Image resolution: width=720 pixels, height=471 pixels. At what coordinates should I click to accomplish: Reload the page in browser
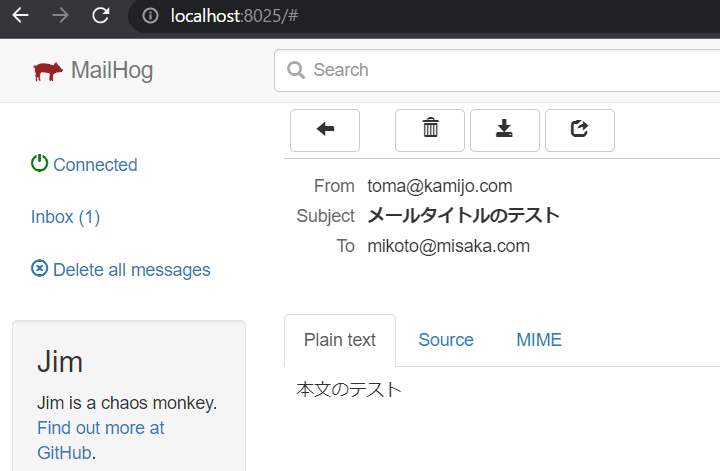[x=101, y=16]
